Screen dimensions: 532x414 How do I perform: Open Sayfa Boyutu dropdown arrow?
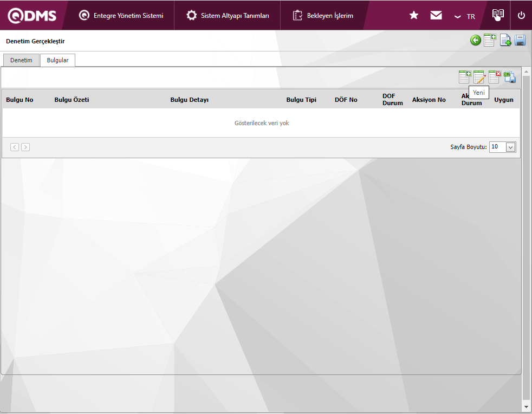[510, 147]
